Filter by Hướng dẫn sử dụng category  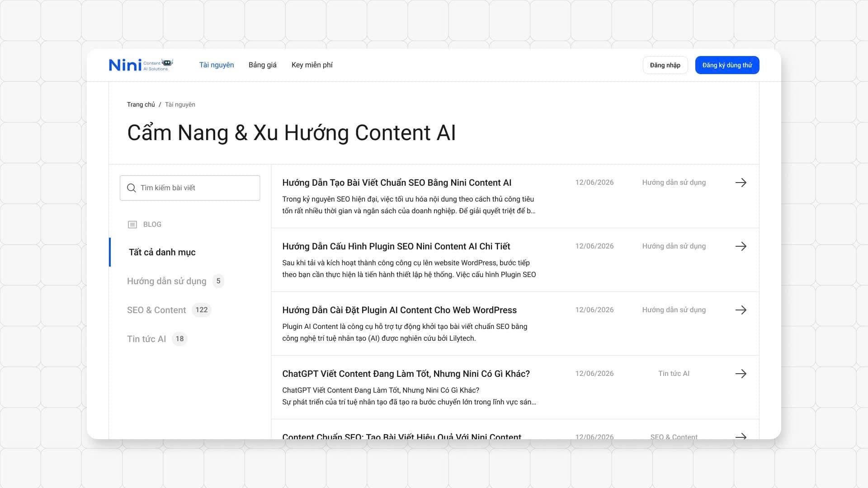166,281
